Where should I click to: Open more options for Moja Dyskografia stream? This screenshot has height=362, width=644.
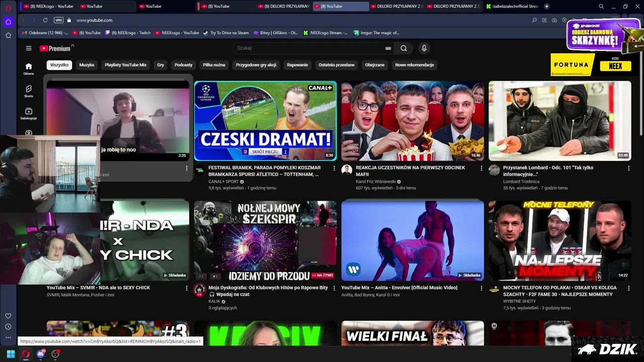[x=334, y=289]
